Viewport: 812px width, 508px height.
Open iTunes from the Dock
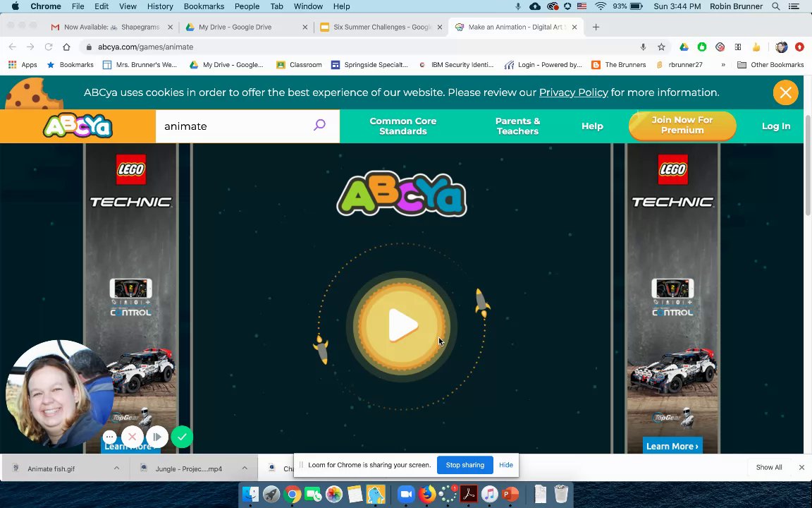489,494
